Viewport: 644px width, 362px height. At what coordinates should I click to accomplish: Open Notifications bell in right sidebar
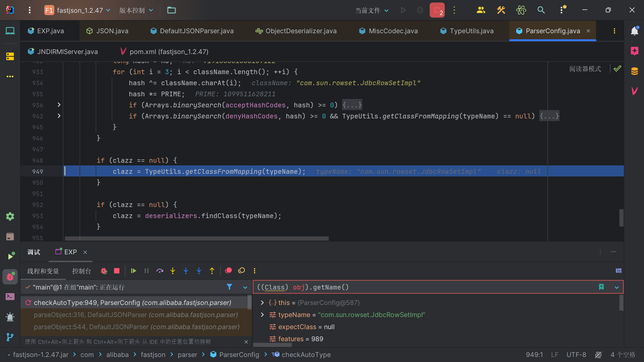[634, 31]
